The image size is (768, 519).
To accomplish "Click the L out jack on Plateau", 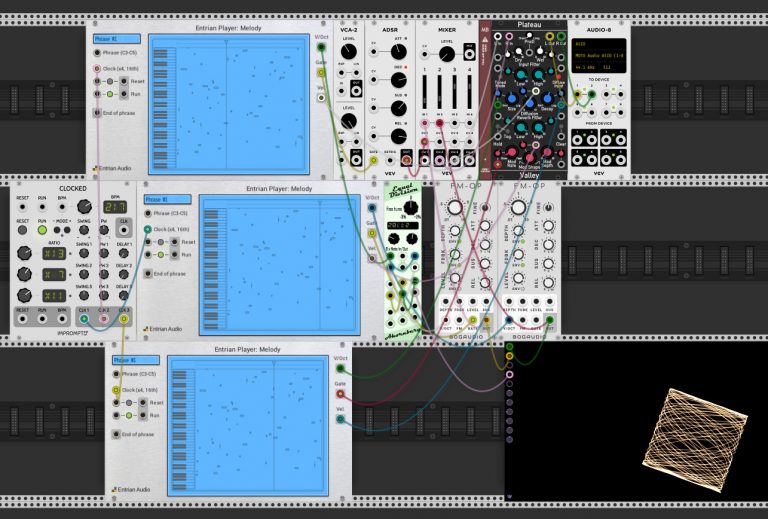I will point(550,36).
